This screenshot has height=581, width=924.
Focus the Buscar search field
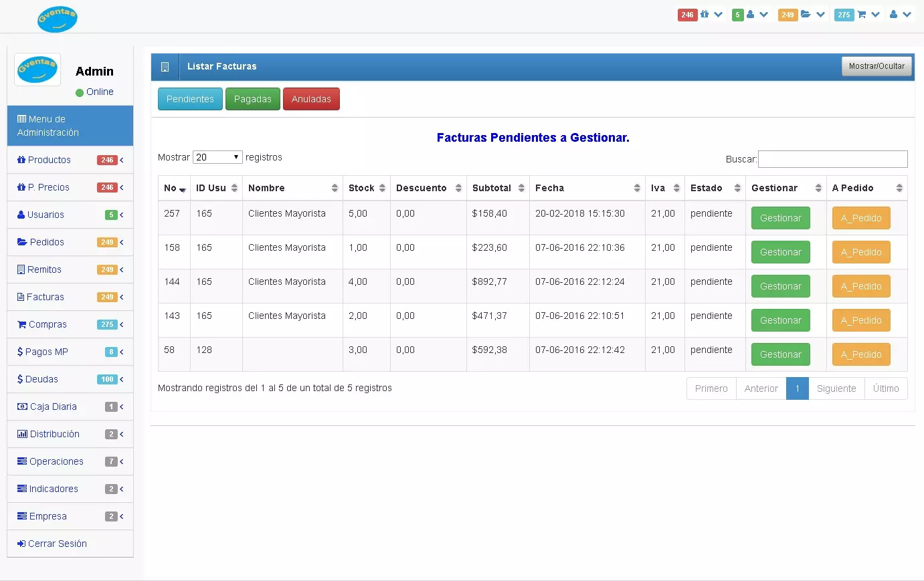(x=832, y=158)
